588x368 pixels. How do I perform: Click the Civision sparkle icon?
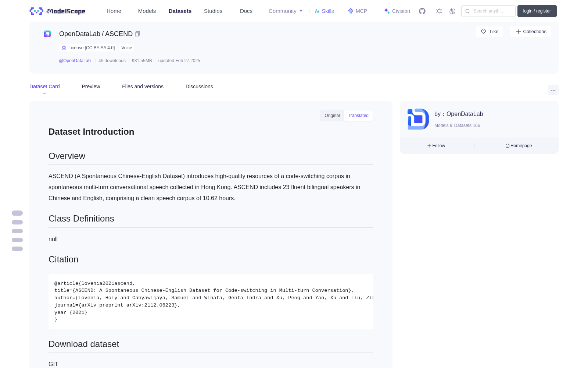pyautogui.click(x=387, y=11)
